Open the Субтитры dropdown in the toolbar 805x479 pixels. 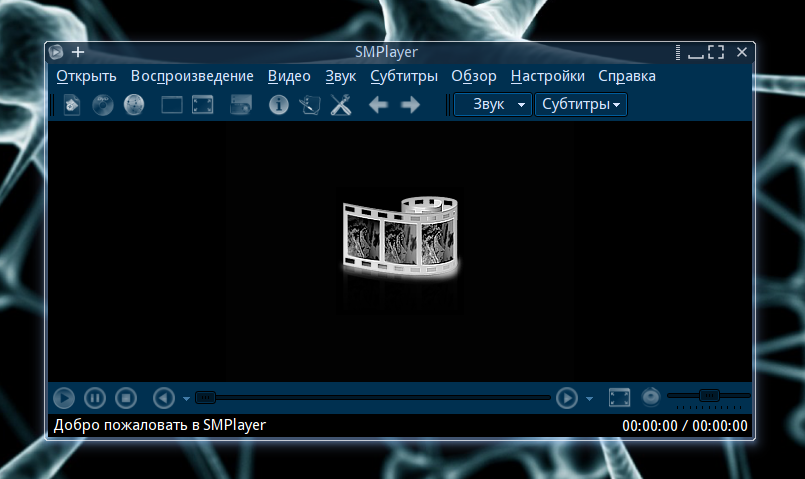pos(581,105)
